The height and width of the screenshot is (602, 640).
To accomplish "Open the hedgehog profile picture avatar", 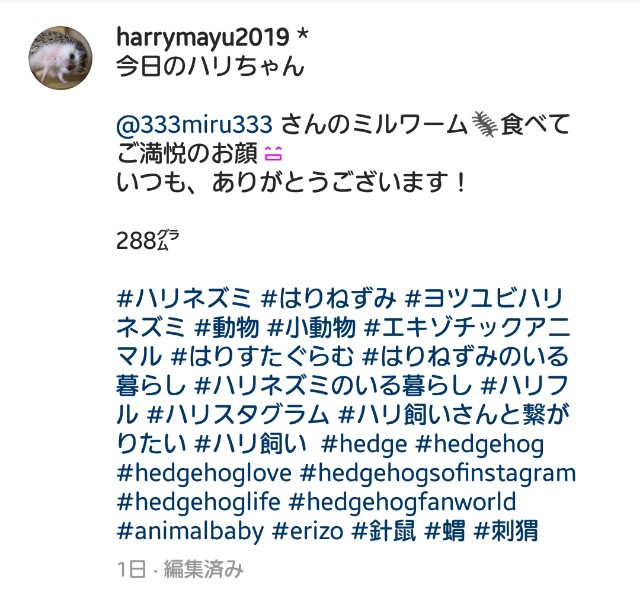I will coord(60,58).
